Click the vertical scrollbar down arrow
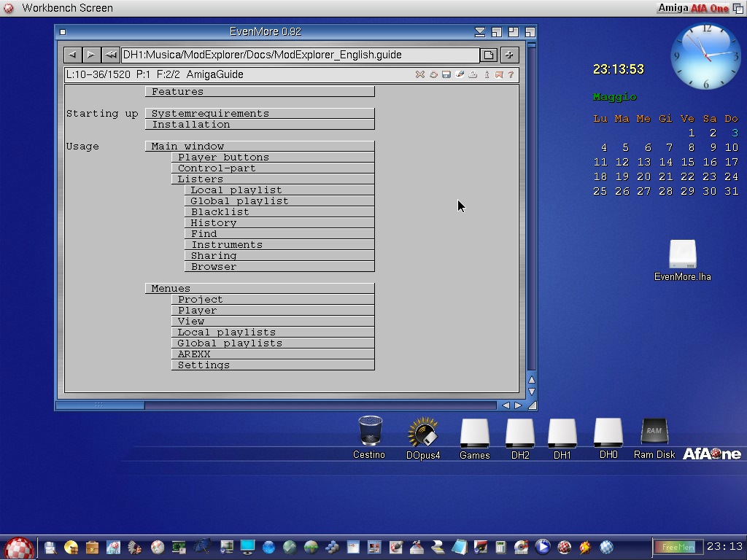Viewport: 747px width, 560px height. tap(531, 392)
